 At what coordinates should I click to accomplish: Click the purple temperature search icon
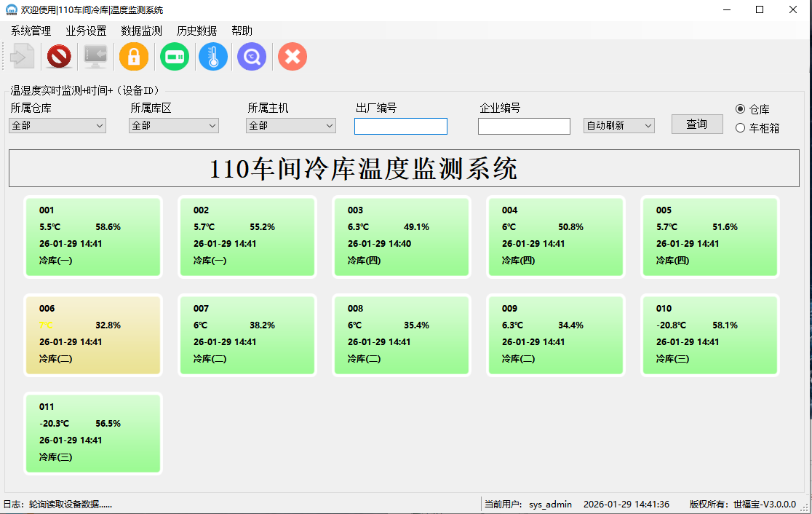coord(252,57)
